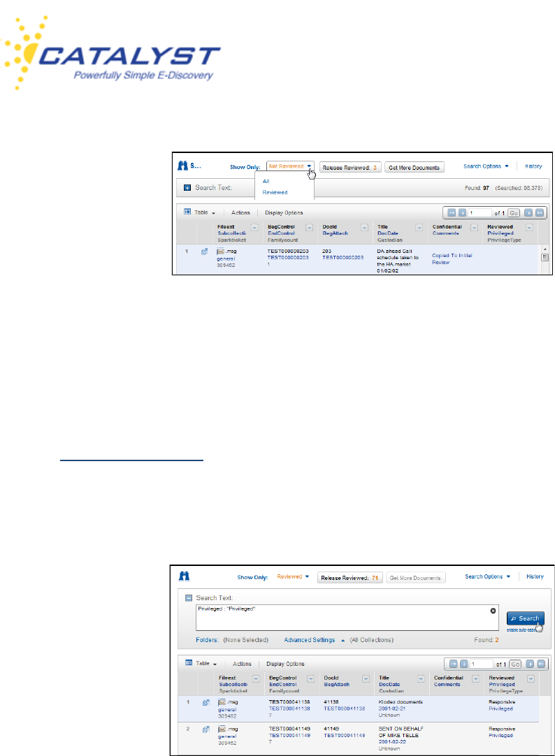Open Display Options in the Found 2 panel
555x756 pixels.
click(x=285, y=664)
